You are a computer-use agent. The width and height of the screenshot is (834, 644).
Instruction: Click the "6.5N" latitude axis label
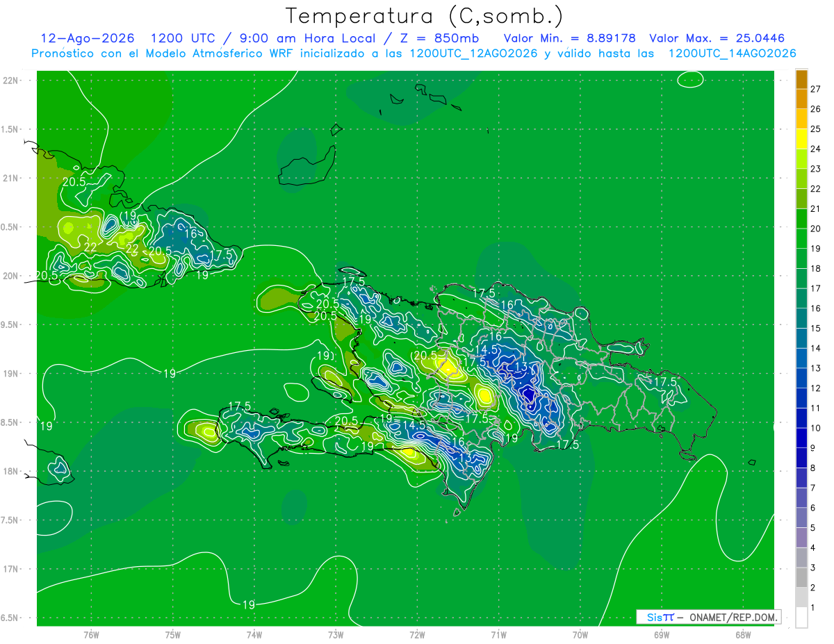(10, 618)
